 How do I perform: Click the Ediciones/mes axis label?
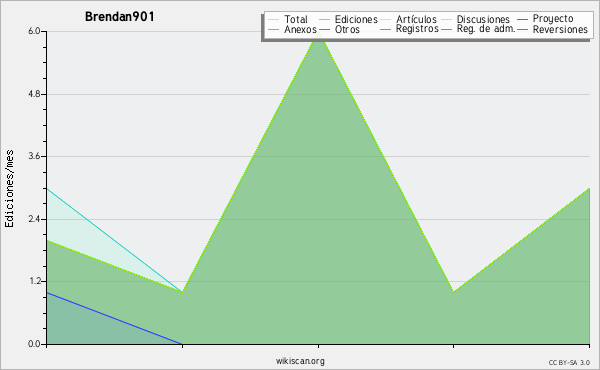point(9,189)
